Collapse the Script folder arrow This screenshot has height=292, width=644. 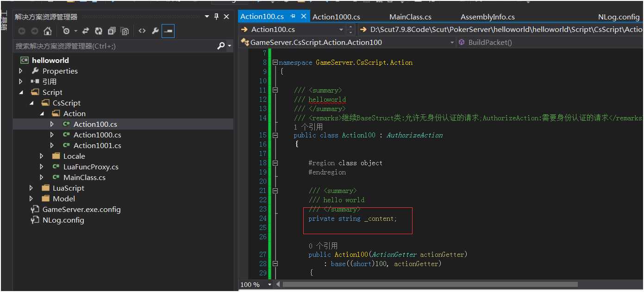(21, 93)
